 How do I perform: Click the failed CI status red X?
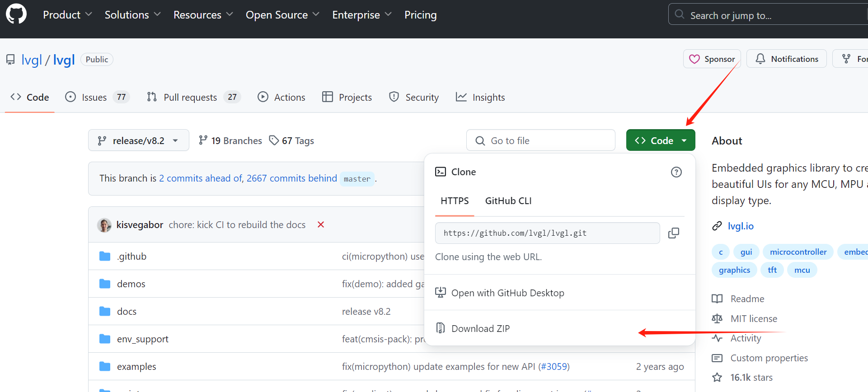tap(321, 224)
